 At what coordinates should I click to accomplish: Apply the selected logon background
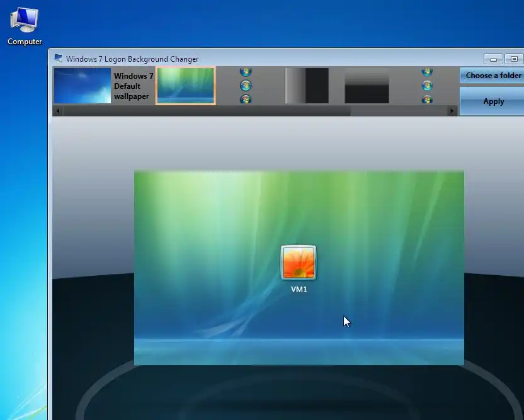[x=492, y=101]
